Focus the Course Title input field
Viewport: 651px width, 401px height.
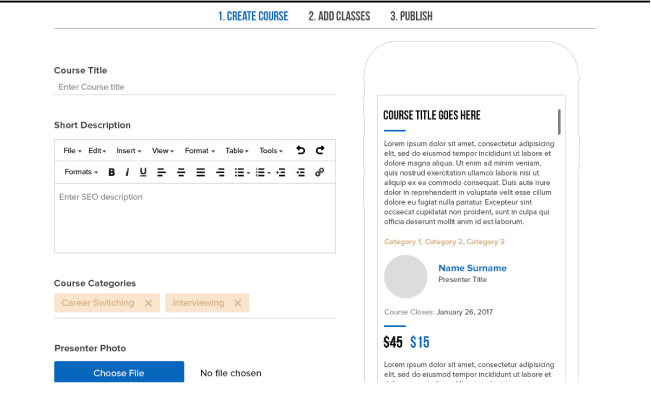[195, 87]
